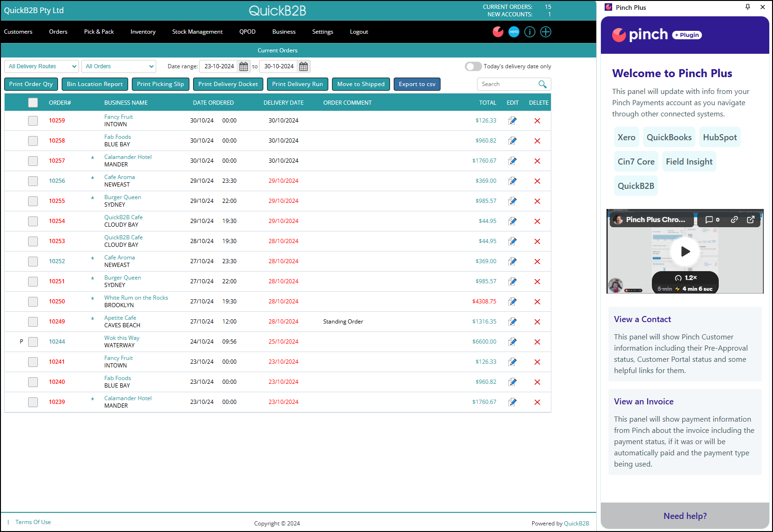This screenshot has width=773, height=532.
Task: Open the Pinch icon in the black toolbar
Action: click(498, 32)
